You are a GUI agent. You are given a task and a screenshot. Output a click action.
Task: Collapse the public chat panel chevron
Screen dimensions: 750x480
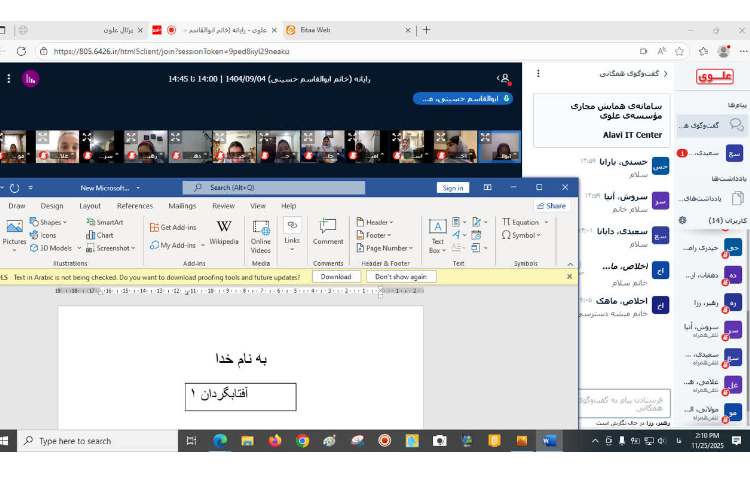(665, 74)
